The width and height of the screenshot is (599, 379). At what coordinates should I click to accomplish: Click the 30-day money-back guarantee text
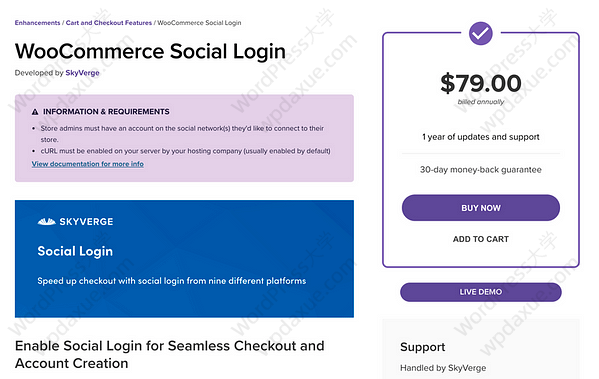coord(481,170)
